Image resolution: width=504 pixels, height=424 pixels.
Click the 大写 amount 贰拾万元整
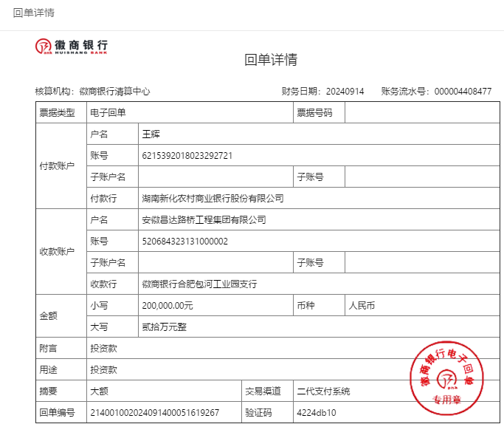164,327
